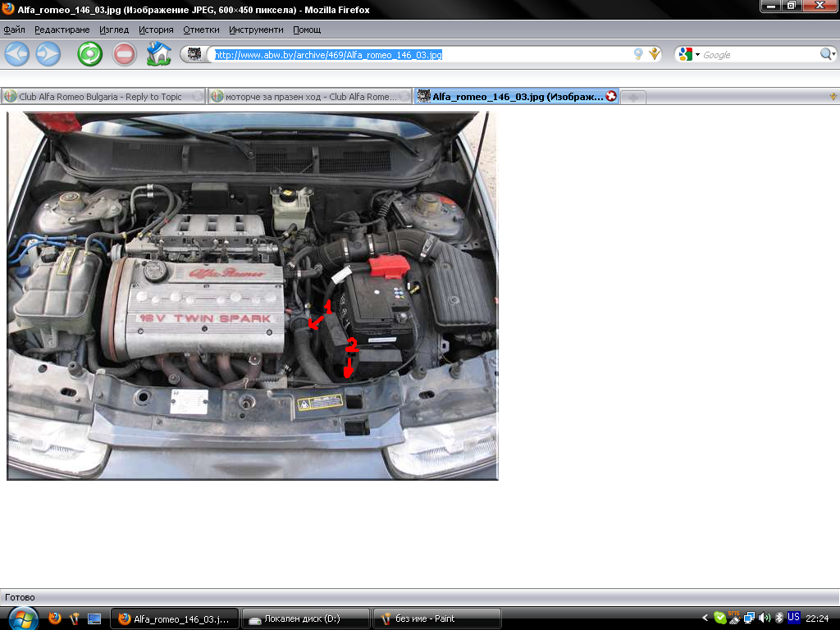Screen dimensions: 840x630
Task: Open the search engine selector dropdown
Action: point(690,54)
